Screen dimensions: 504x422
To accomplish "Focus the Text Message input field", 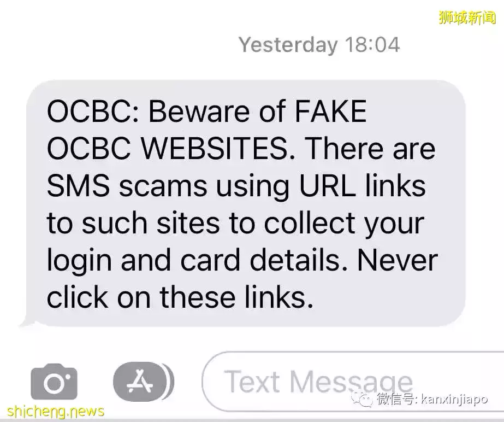I will click(x=353, y=382).
